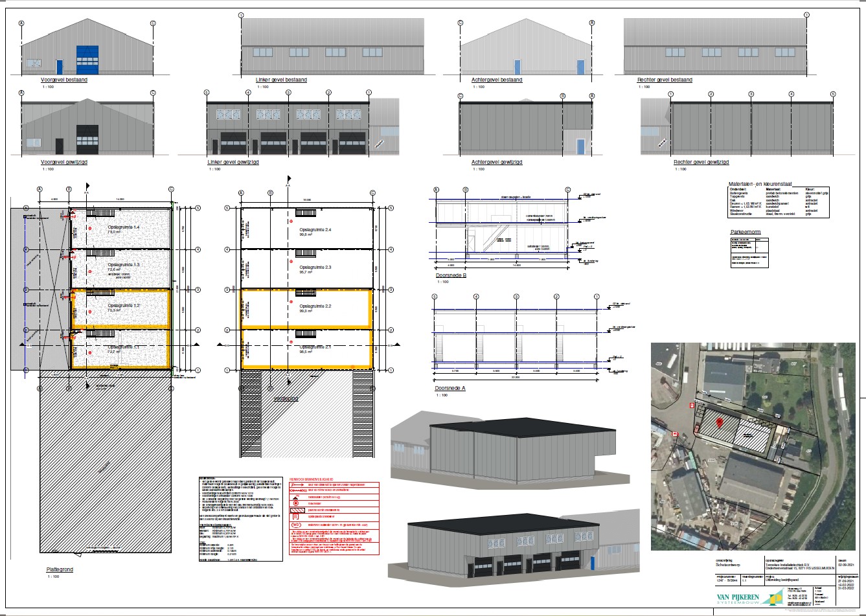Click the red smoke detector in Opslagruimte 1.4
866x616 pixels.
[91, 228]
